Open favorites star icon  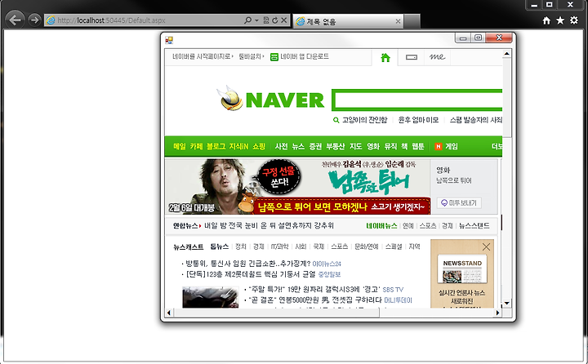(x=560, y=20)
